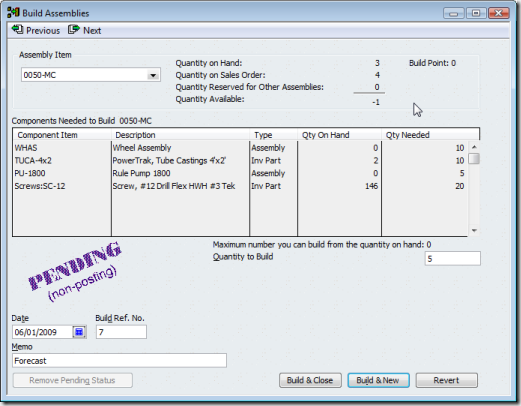
Task: Click the component list scroll down arrow
Action: [x=474, y=230]
